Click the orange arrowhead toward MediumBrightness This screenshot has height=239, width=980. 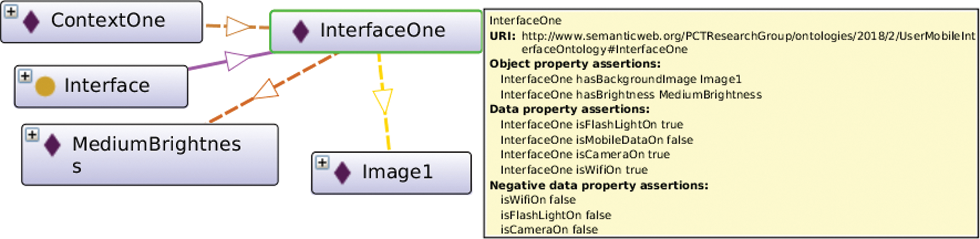click(x=266, y=90)
